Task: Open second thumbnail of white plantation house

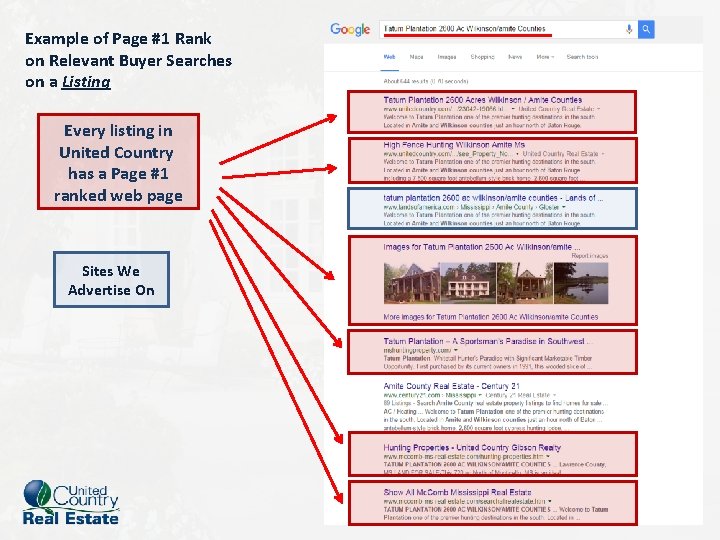Action: point(468,283)
